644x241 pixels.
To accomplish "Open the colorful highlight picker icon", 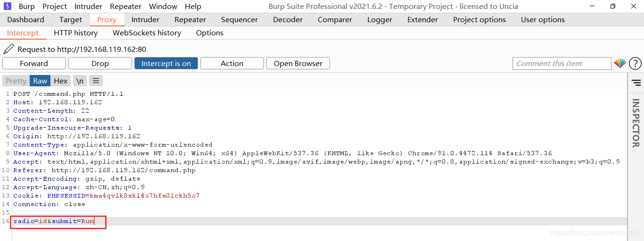I will tap(620, 63).
